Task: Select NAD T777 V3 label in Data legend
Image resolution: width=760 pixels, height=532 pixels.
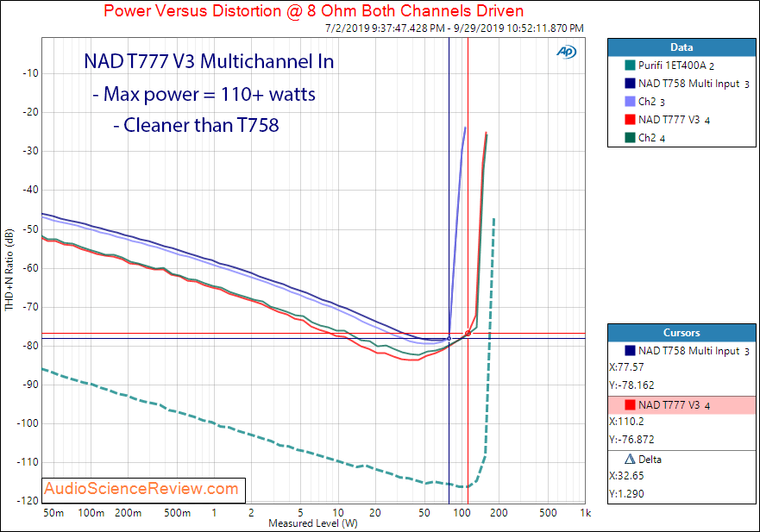Action: (674, 120)
